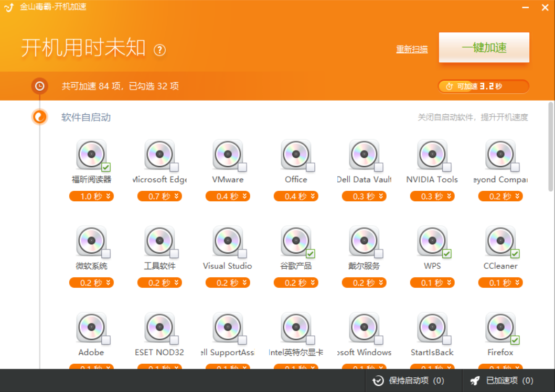Check the VMware checkbox

pyautogui.click(x=242, y=167)
